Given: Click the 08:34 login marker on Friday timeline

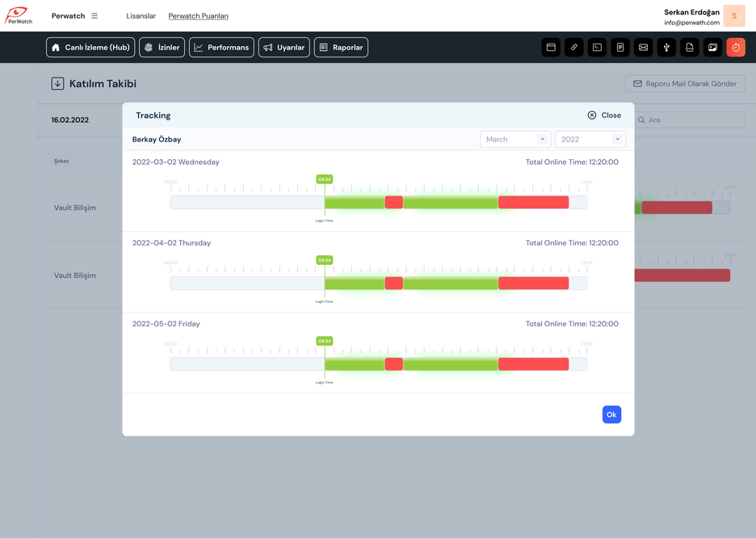Looking at the screenshot, I should (x=325, y=342).
